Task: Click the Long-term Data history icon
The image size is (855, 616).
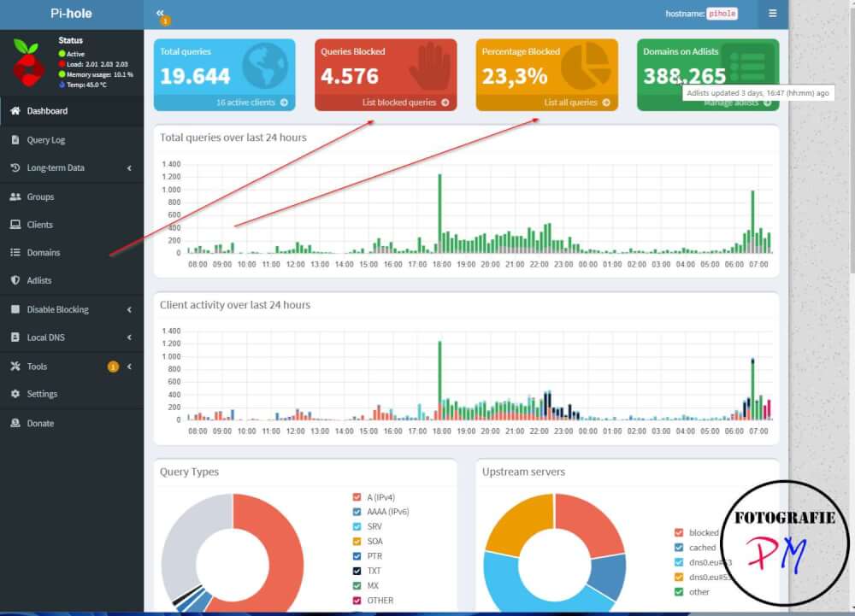Action: [15, 167]
